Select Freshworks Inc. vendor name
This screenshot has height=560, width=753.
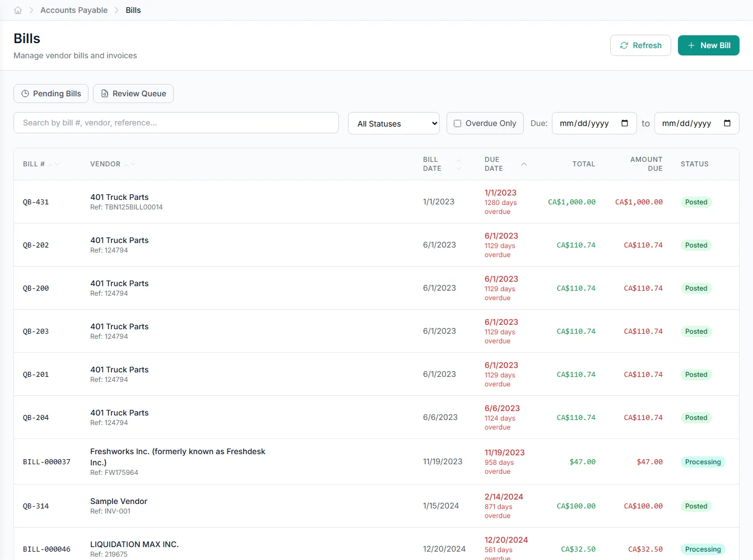178,457
